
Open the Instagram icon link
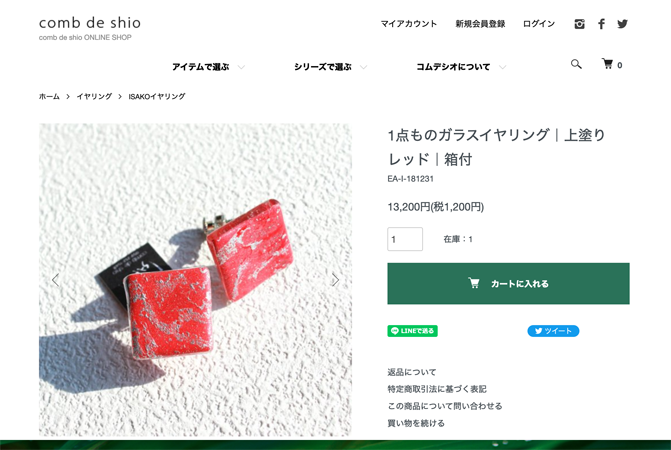pos(579,24)
